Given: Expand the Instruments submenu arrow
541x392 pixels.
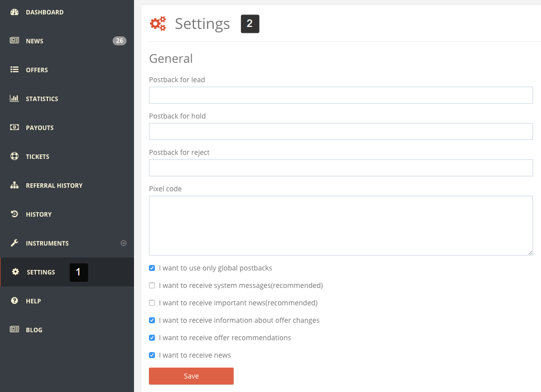Looking at the screenshot, I should pyautogui.click(x=124, y=243).
